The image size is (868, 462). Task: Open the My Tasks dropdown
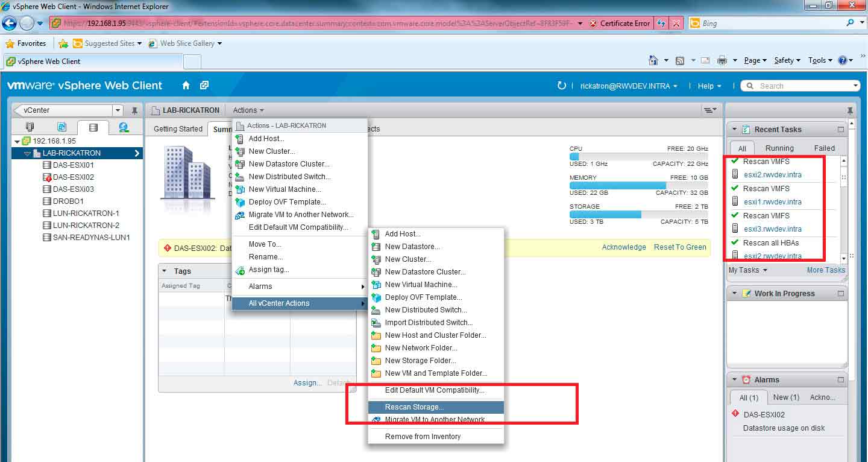click(x=748, y=270)
